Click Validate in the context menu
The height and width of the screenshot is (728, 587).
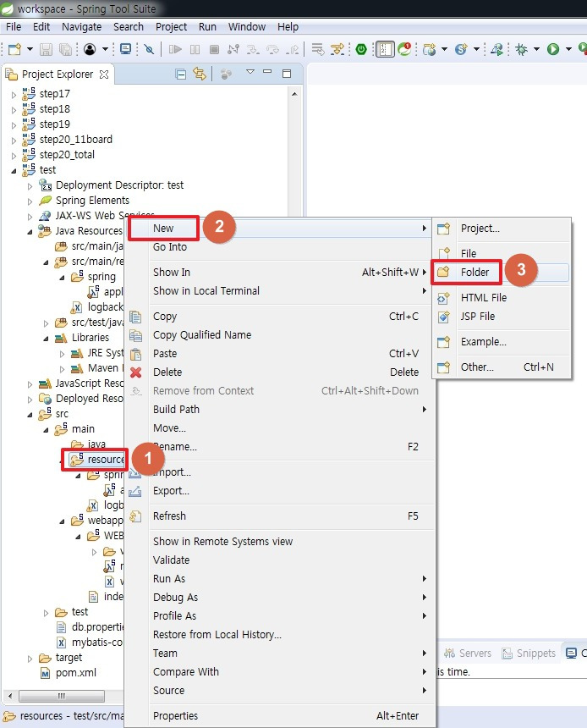278,560
